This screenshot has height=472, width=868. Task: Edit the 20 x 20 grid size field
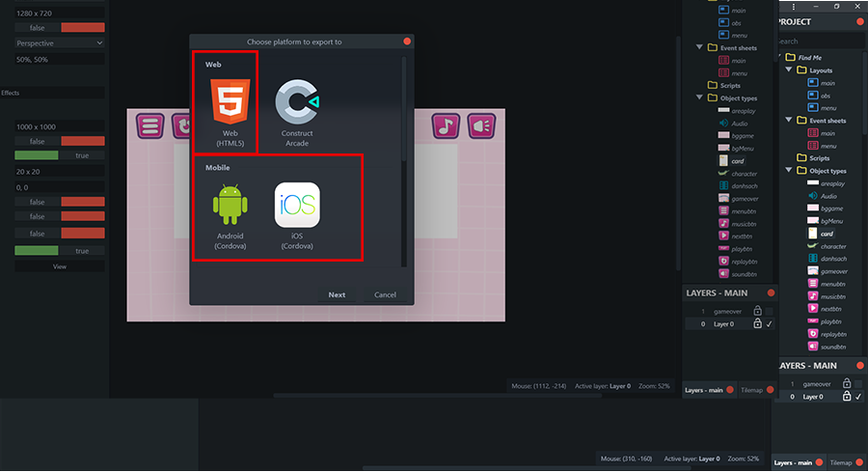pyautogui.click(x=59, y=172)
